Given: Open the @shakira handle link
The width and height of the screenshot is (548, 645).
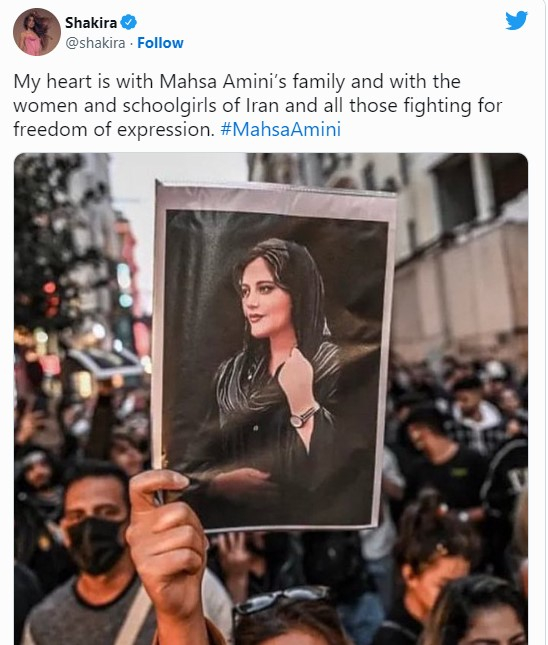Looking at the screenshot, I should pos(95,43).
